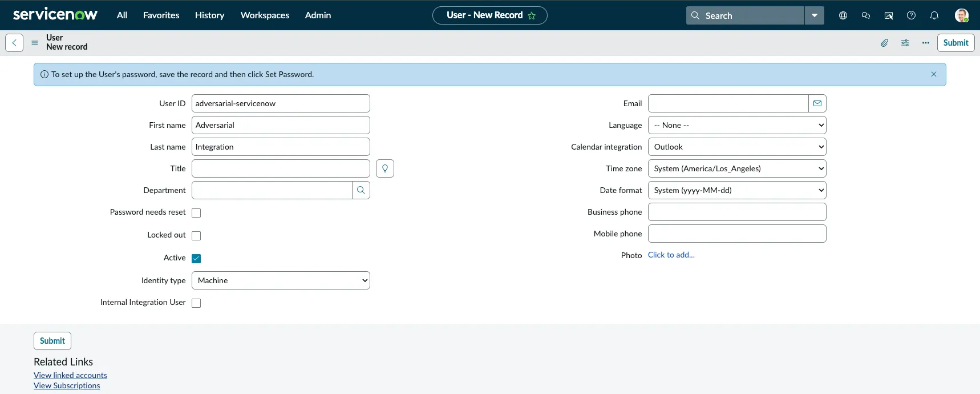Click into the Mobile phone field
Image resolution: width=980 pixels, height=394 pixels.
(x=737, y=234)
